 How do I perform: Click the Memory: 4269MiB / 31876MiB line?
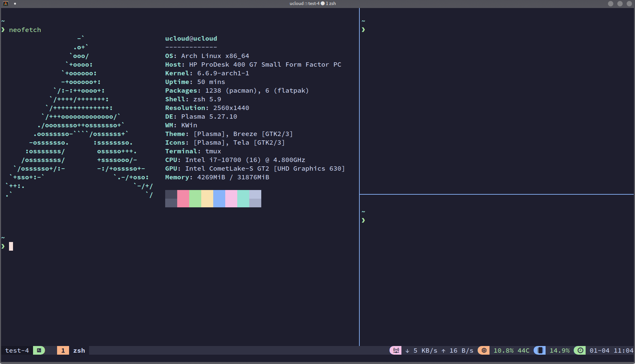coord(217,177)
